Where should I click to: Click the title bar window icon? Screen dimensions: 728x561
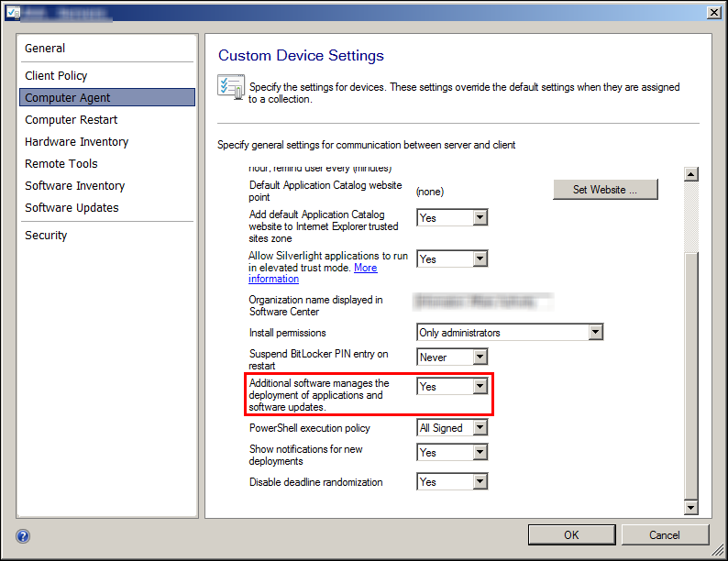coord(11,12)
